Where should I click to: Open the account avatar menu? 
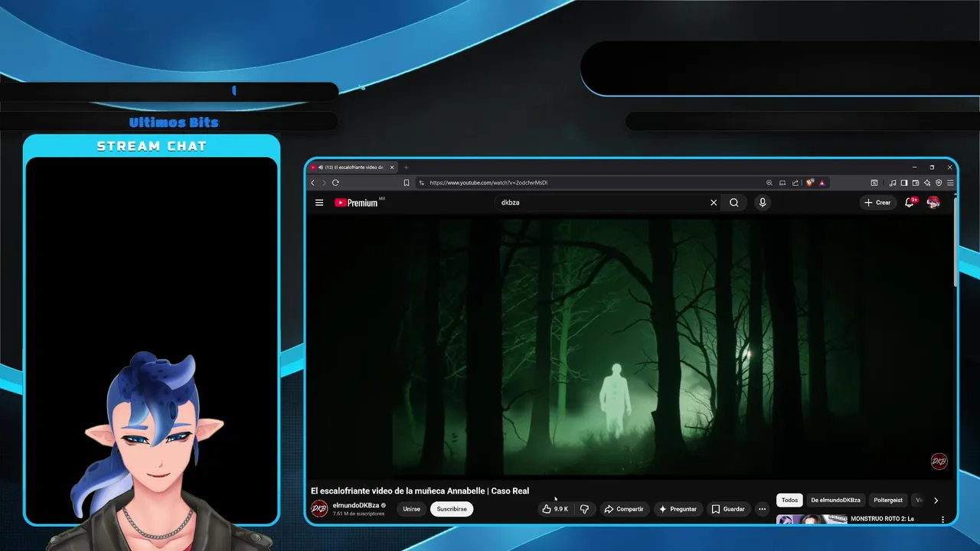933,203
